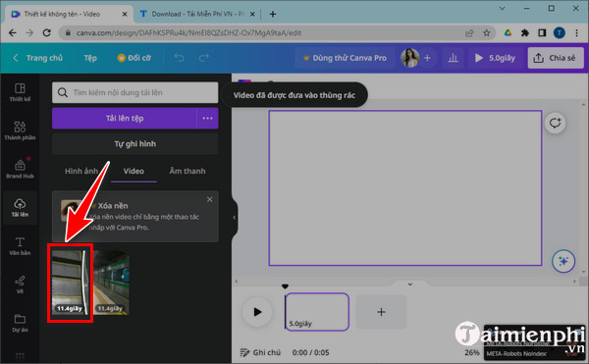Image resolution: width=589 pixels, height=364 pixels.
Task: Bookmark this page with the star icon
Action: click(487, 33)
